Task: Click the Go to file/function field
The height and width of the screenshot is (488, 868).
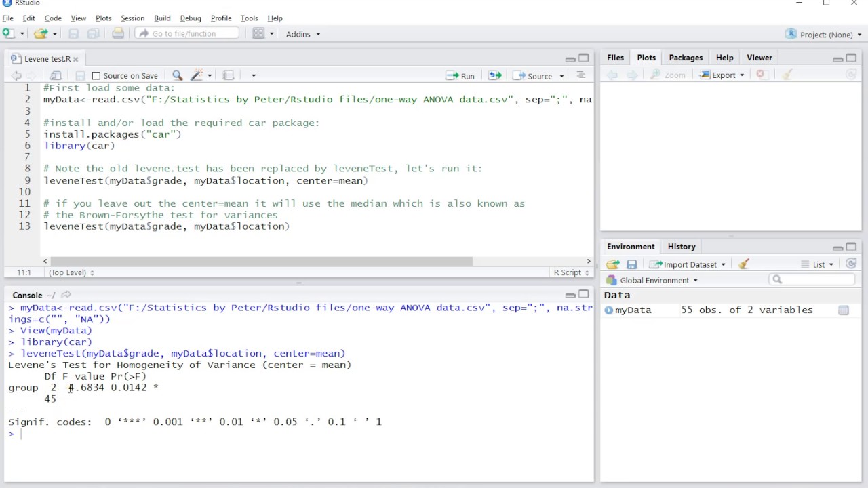Action: [x=187, y=33]
